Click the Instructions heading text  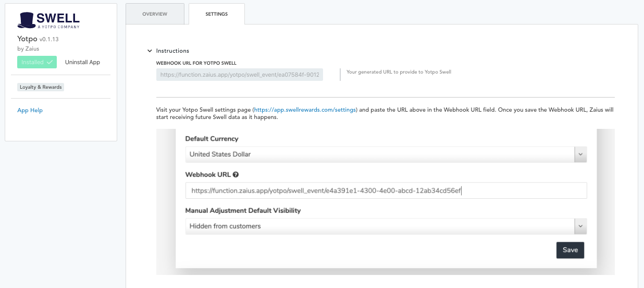coord(172,51)
